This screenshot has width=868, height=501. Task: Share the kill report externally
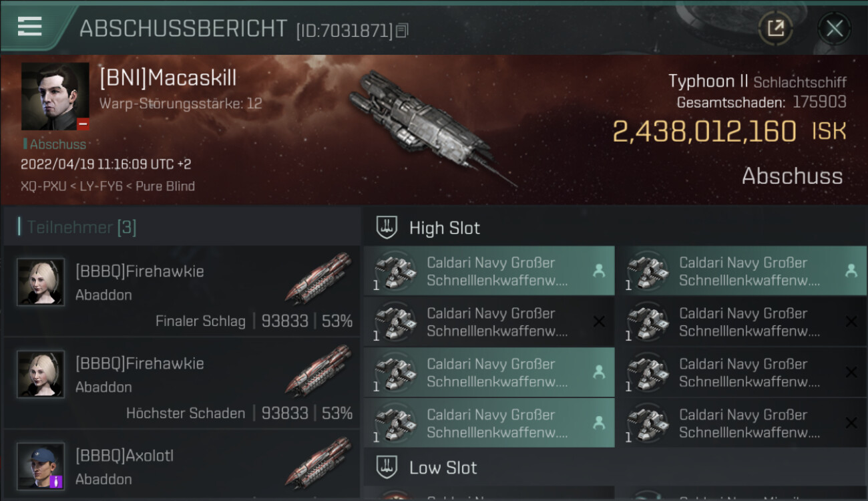pos(775,28)
